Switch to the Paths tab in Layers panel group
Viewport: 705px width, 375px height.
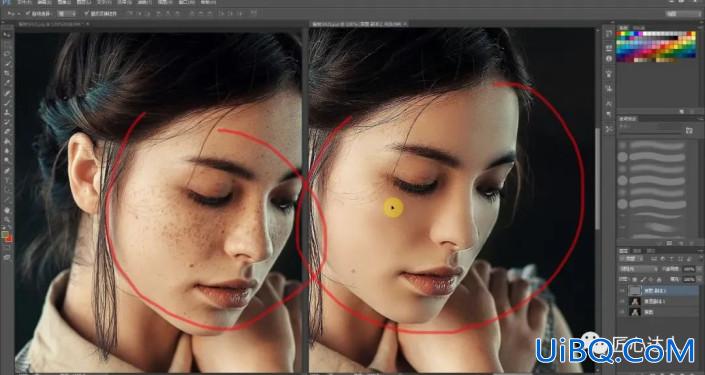(651, 251)
